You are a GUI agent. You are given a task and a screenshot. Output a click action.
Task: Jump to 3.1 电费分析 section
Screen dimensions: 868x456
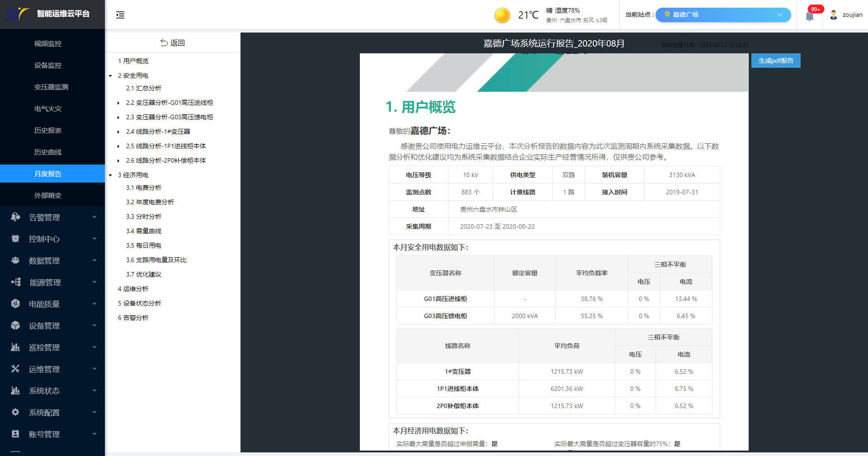coord(143,188)
